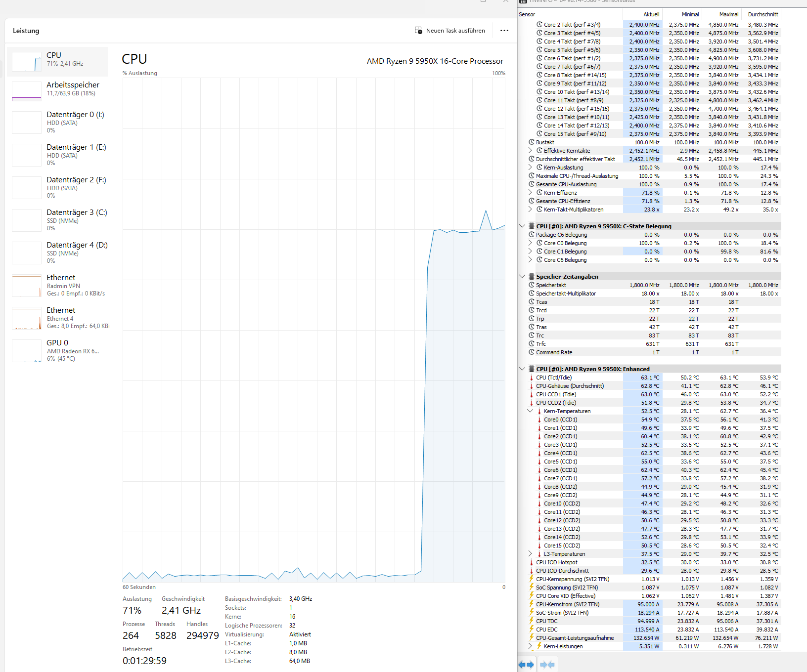The width and height of the screenshot is (807, 672).
Task: Select Datenträger 3 (C:) SSD entry
Action: coord(57,220)
